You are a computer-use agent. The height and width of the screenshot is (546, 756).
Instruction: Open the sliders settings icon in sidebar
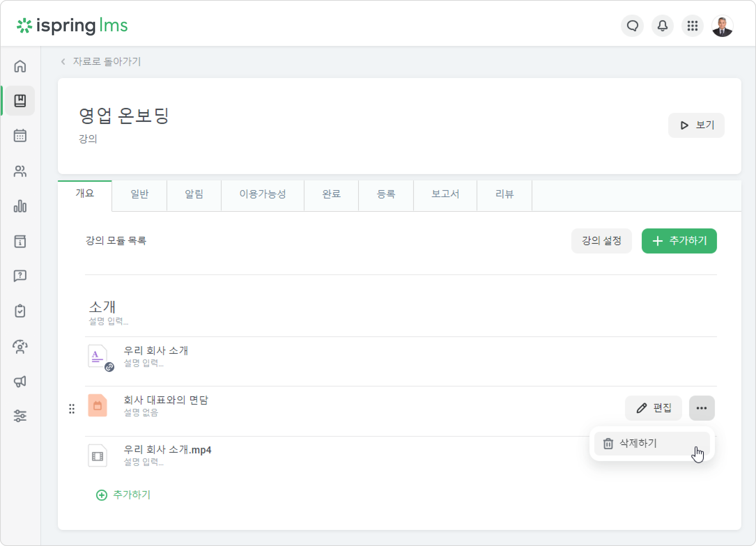pos(20,416)
